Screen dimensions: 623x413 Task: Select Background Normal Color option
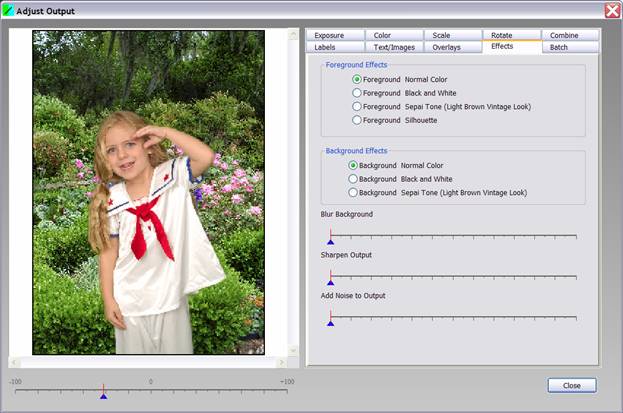coord(396,165)
